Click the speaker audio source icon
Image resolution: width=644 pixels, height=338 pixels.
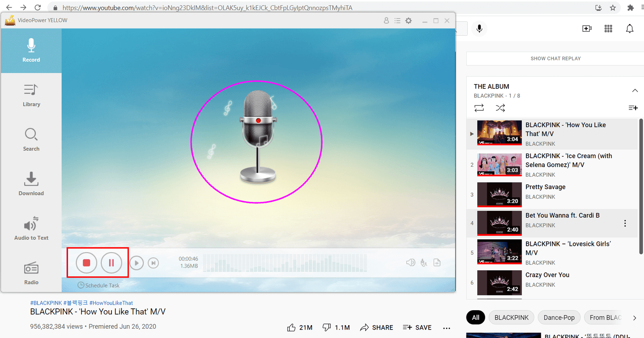click(x=411, y=263)
